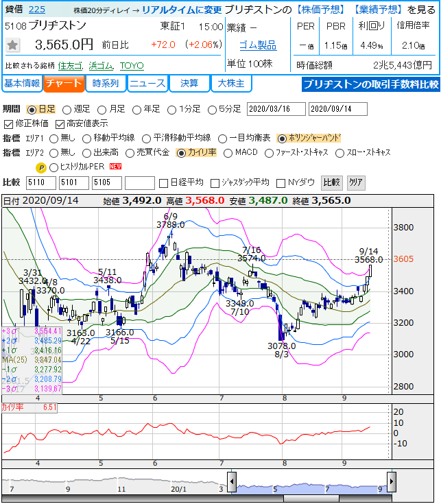
Task: Click the 3605 price axis marker
Action: point(403,259)
